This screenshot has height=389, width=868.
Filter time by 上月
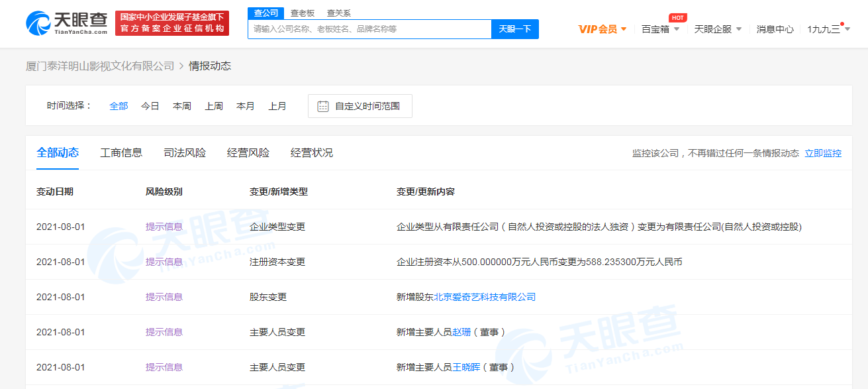tap(277, 106)
